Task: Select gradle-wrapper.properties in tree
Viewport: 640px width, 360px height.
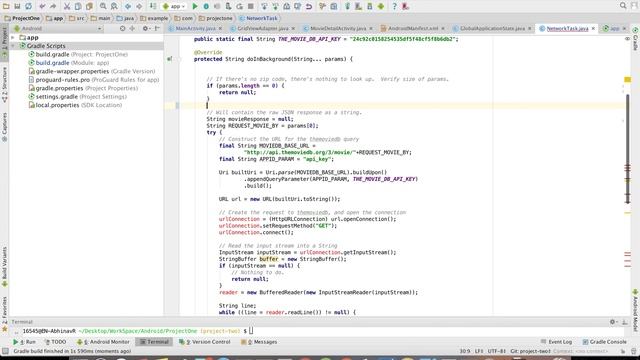Action: [x=92, y=71]
